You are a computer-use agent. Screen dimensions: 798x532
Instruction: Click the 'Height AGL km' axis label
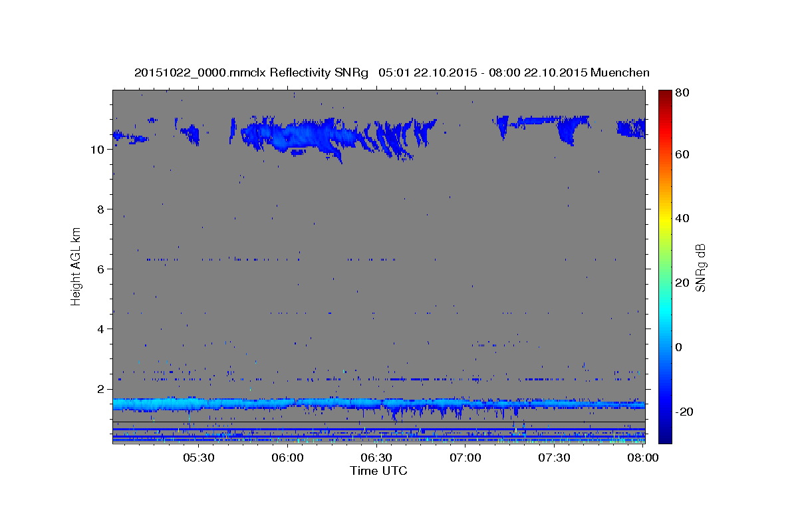tap(76, 266)
